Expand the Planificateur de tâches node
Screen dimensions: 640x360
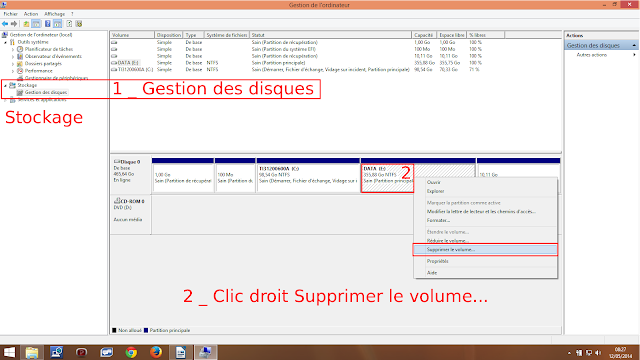click(x=13, y=49)
